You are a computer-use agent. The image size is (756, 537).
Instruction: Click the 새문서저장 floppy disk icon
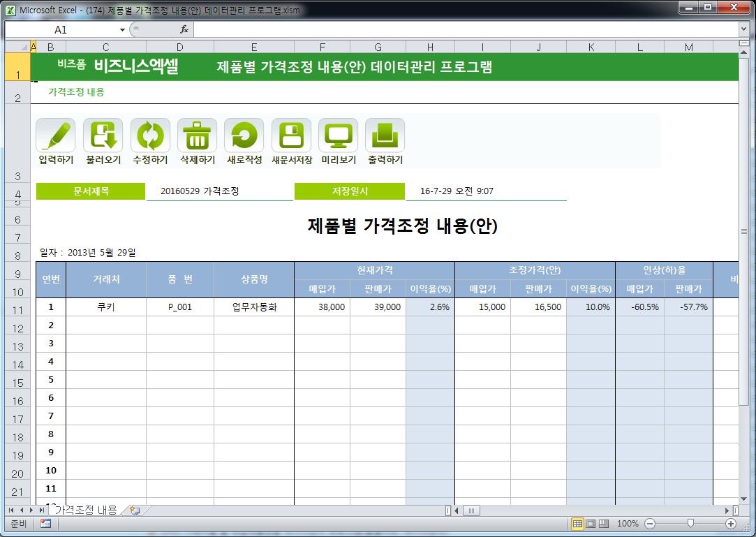[291, 135]
